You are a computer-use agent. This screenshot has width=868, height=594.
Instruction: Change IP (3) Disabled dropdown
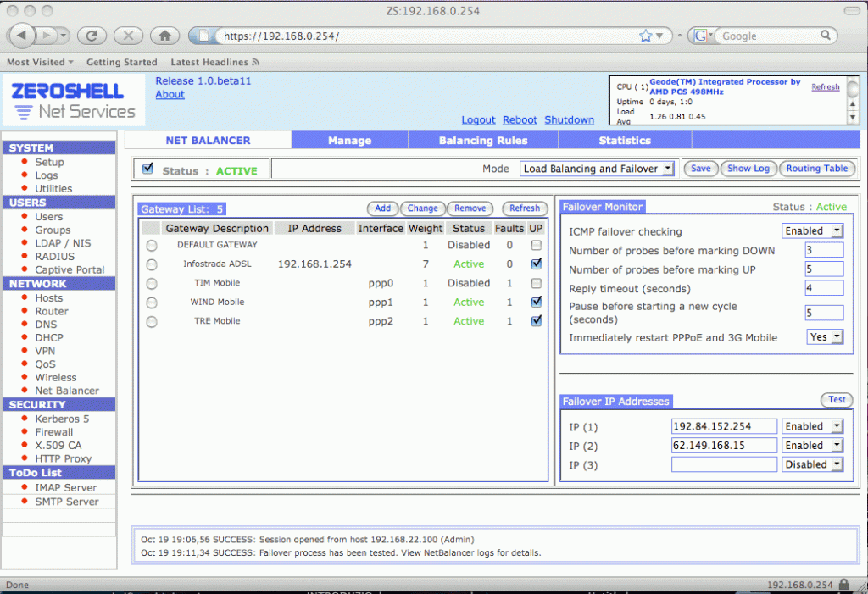pos(812,464)
